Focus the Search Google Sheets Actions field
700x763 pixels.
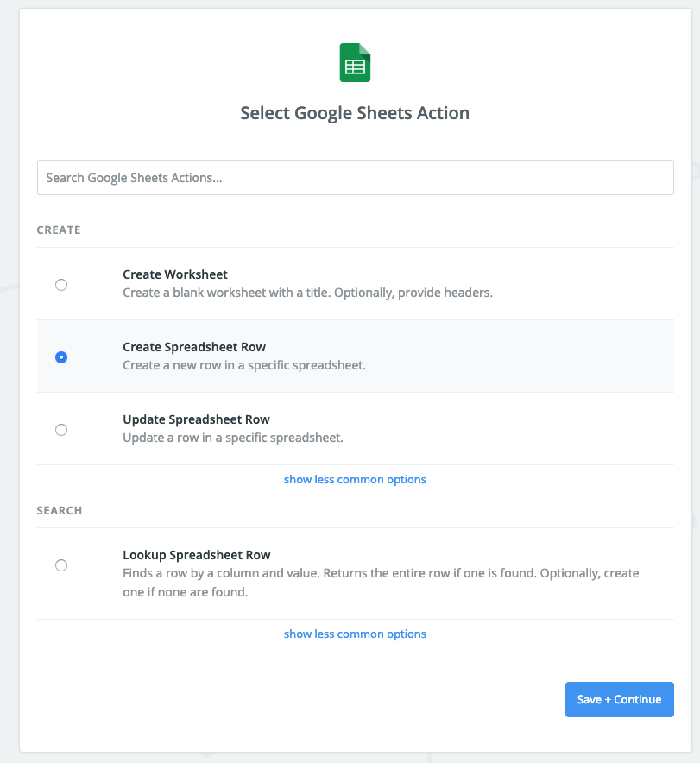pos(355,178)
